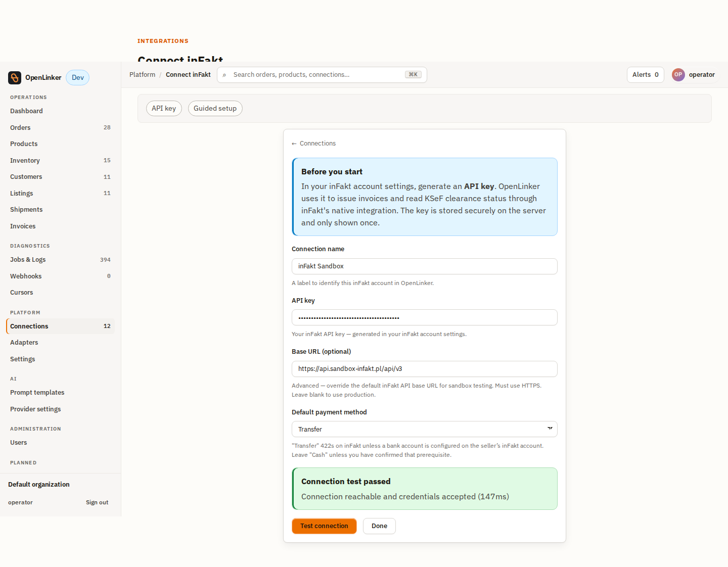Screen dimensions: 728x567
Task: Edit the Base URL field
Action: [x=424, y=369]
